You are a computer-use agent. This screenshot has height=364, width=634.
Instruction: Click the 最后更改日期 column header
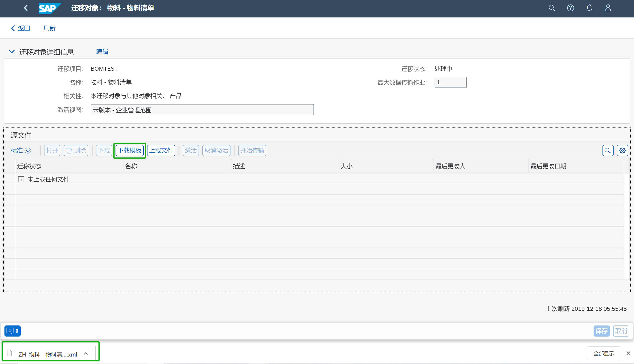[x=576, y=166]
